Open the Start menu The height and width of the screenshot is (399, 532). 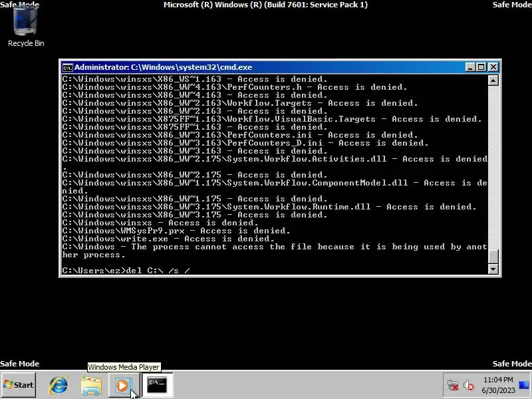pos(19,385)
